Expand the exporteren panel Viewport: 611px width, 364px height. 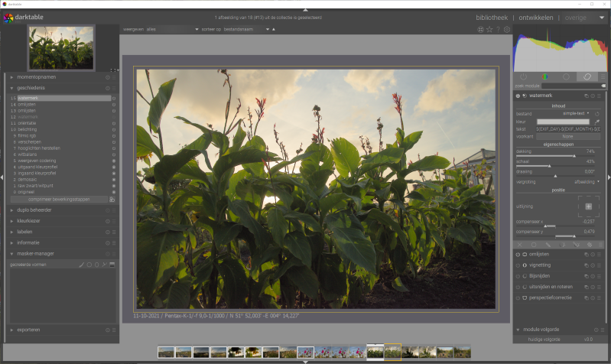(29, 330)
